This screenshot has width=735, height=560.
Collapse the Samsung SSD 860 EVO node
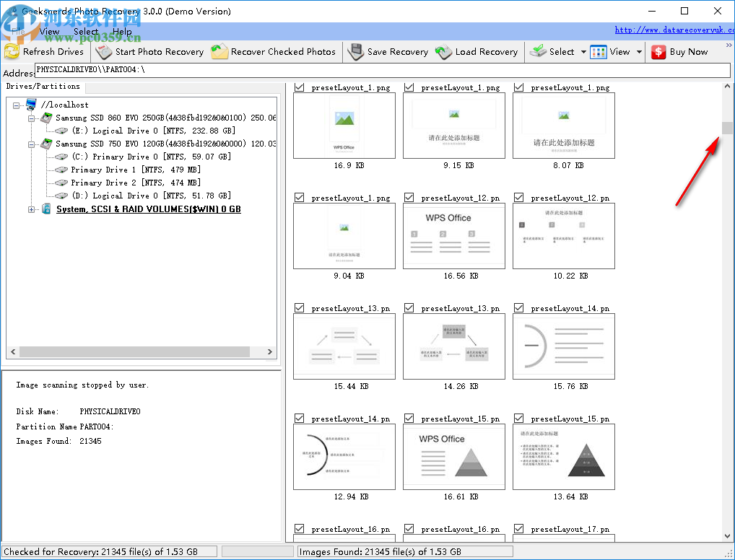click(31, 118)
